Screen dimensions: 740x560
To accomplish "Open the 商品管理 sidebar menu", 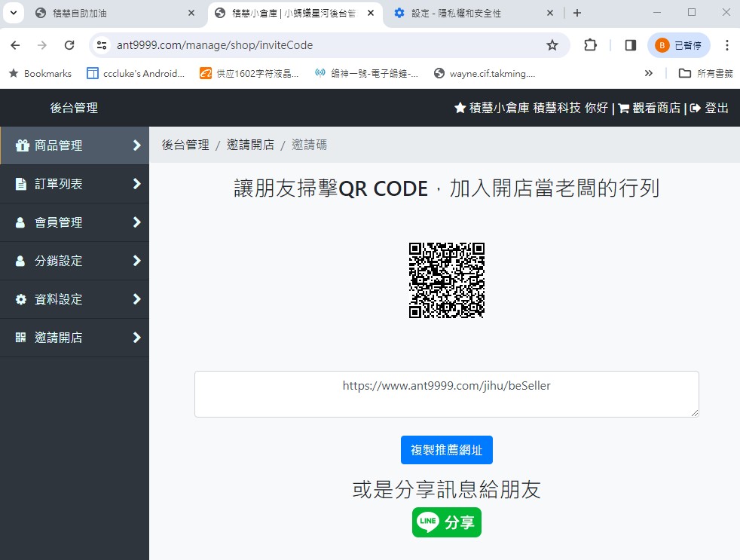I will (x=75, y=145).
